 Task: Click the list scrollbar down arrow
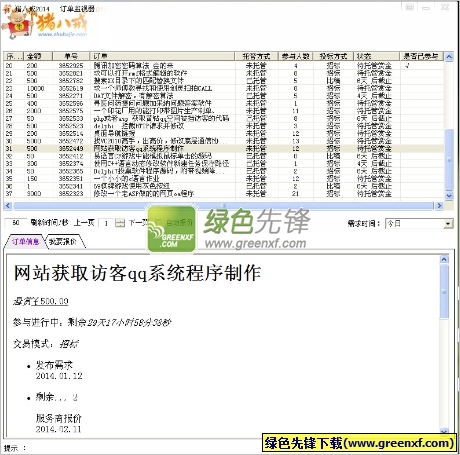pyautogui.click(x=449, y=196)
